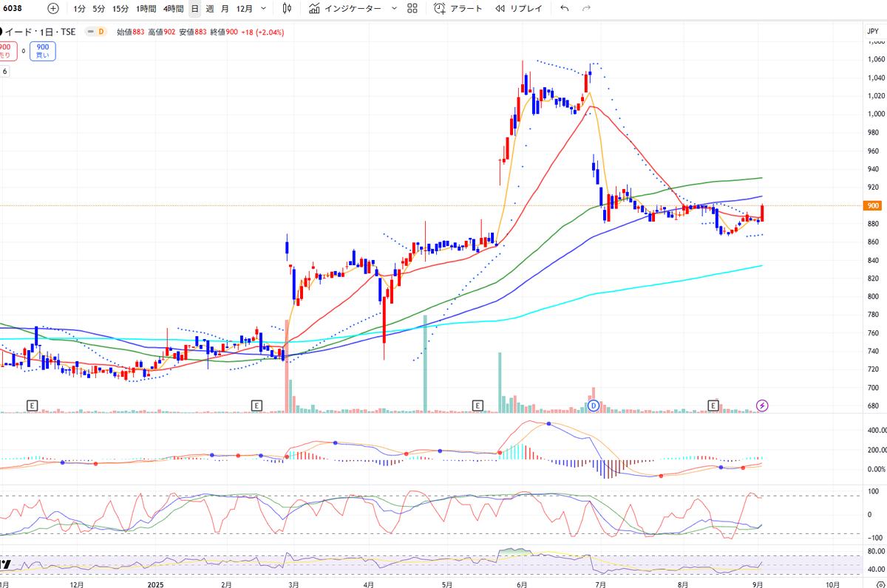Open indicator templates grid icon
The height and width of the screenshot is (588, 887).
[x=412, y=9]
